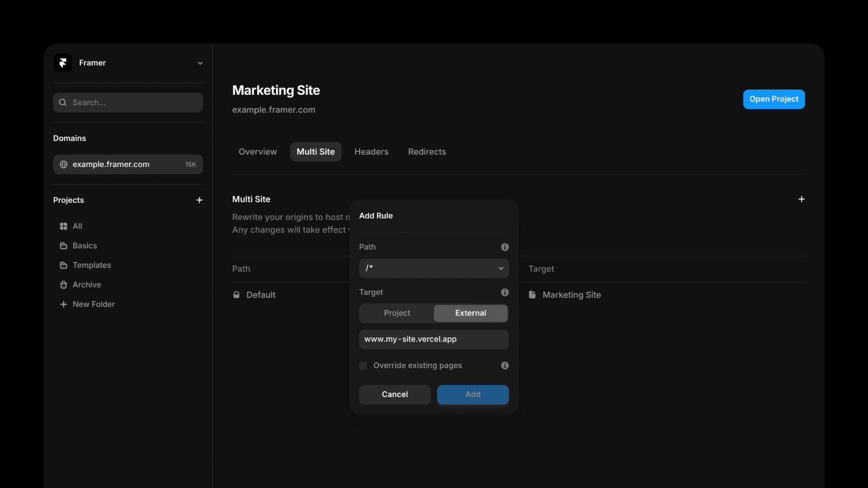Open the Path dropdown showing /*
The height and width of the screenshot is (488, 868).
[x=434, y=268]
